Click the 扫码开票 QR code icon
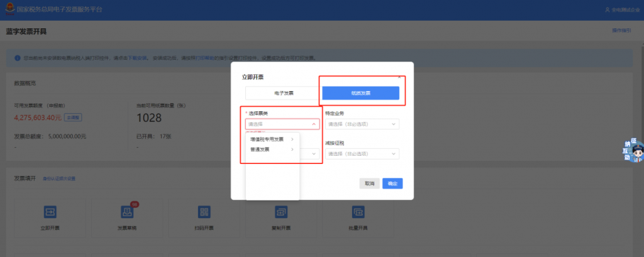644x257 pixels. 204,212
